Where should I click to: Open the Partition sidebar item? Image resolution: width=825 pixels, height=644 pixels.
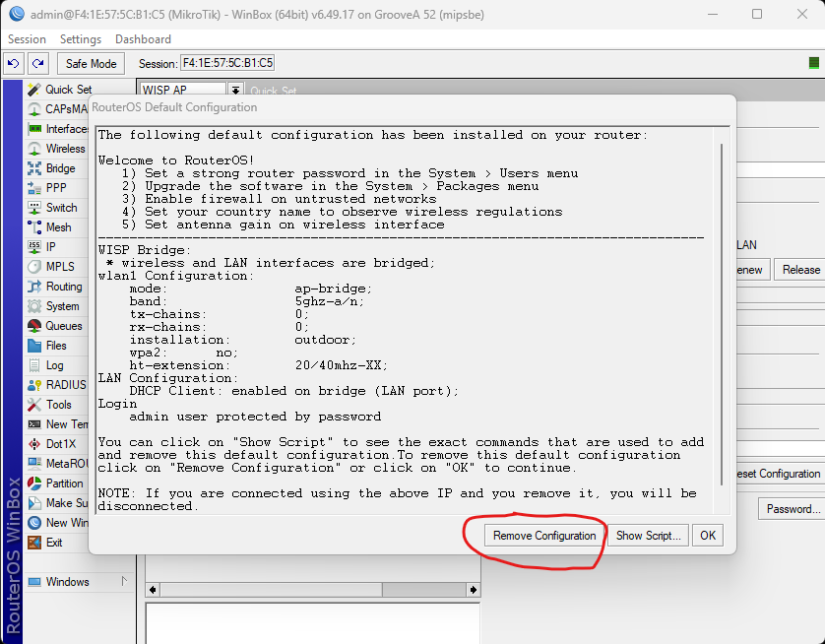click(64, 483)
